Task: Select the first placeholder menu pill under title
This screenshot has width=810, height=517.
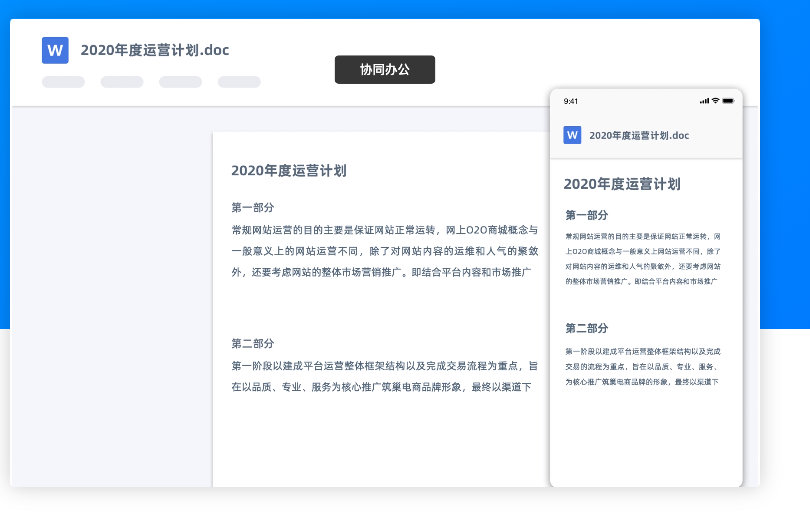Action: pyautogui.click(x=63, y=82)
